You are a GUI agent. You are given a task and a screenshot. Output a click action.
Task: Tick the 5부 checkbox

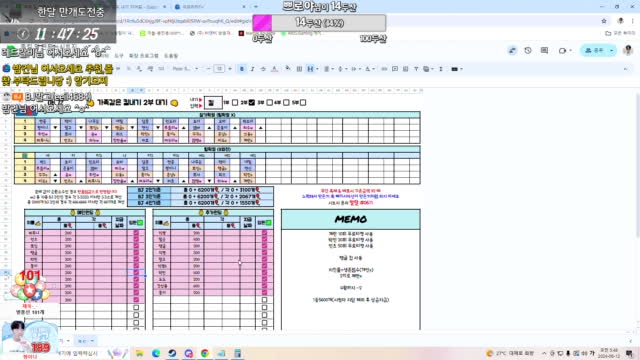point(303,102)
